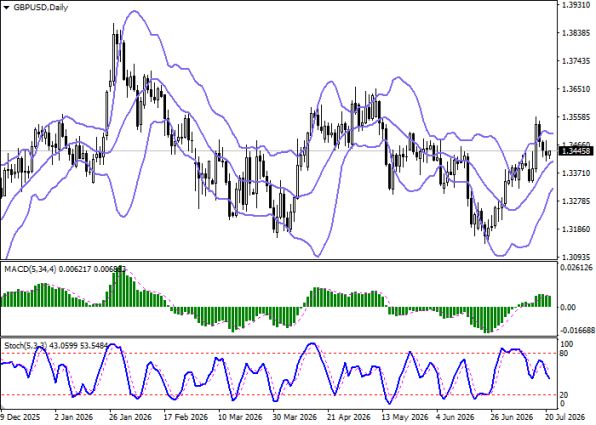The width and height of the screenshot is (596, 425).
Task: Select the 1.37435 price axis value
Action: coord(576,61)
